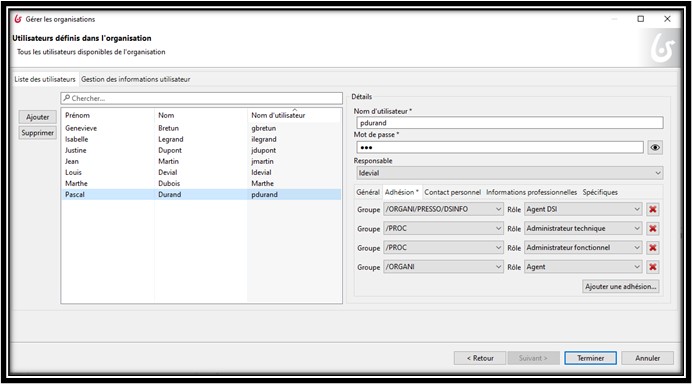Open the Contact personnel tab

[452, 192]
